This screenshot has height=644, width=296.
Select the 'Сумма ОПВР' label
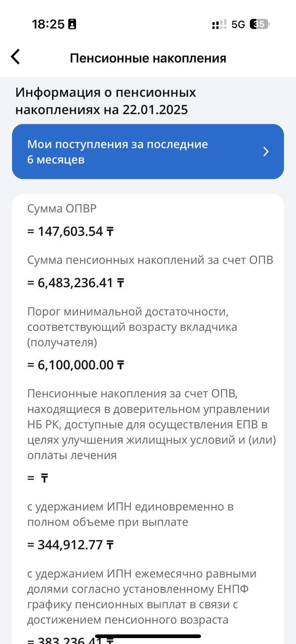point(61,209)
